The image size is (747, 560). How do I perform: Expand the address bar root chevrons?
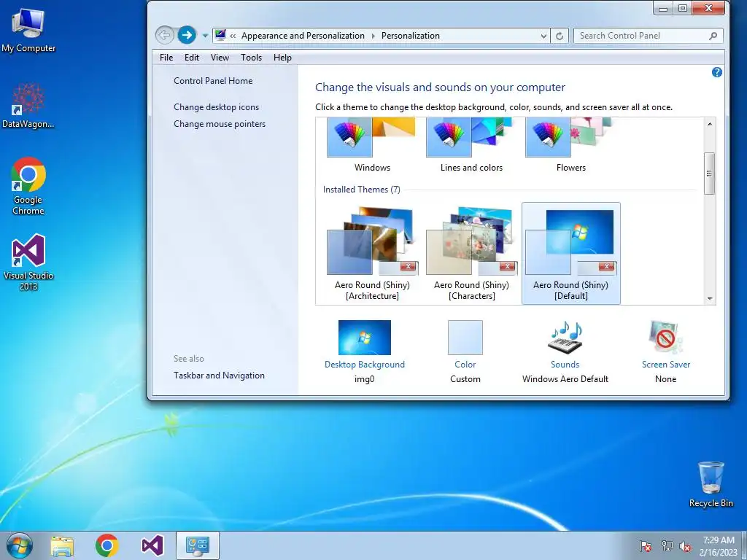pos(233,36)
